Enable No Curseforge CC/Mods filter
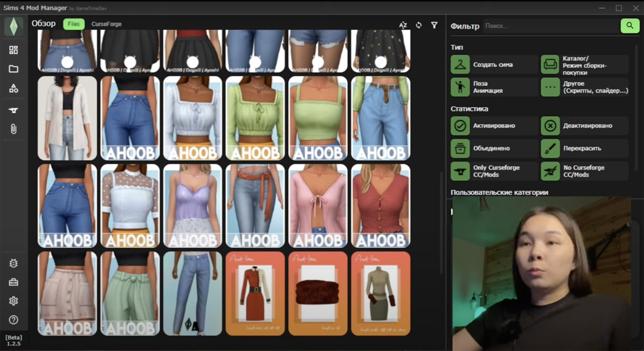Screen dimensions: 644x351 coord(584,171)
